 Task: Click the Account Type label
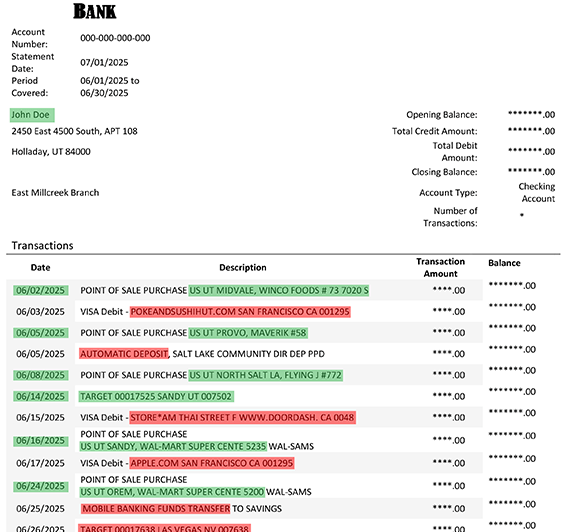448,193
